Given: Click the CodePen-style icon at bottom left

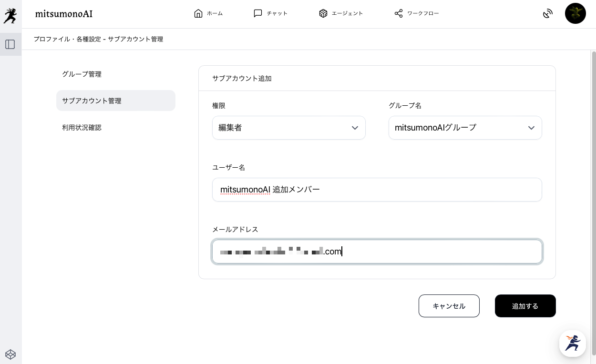Looking at the screenshot, I should (x=10, y=354).
